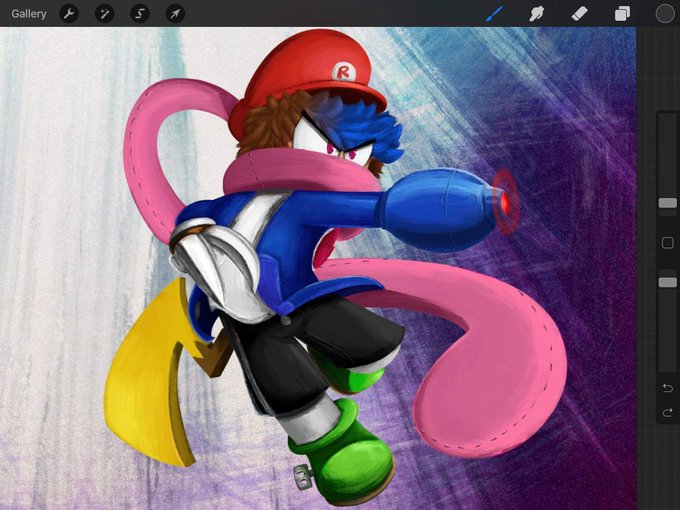Select the Eraser tool

579,14
